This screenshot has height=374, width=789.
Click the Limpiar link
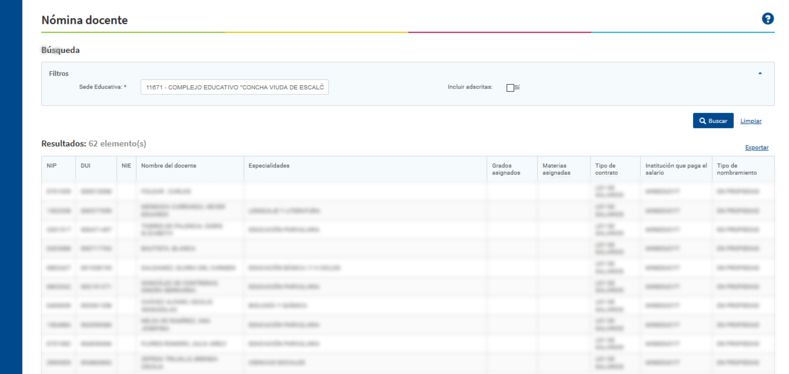[x=751, y=121]
